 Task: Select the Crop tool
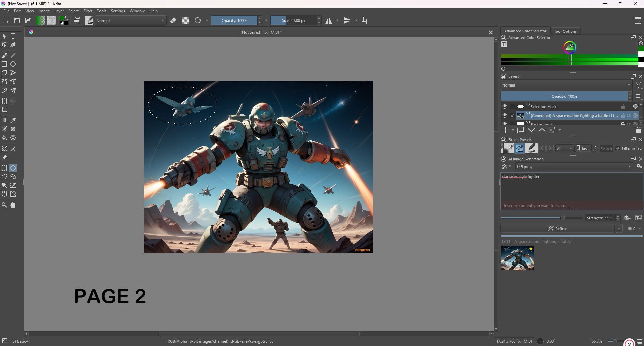[x=4, y=110]
